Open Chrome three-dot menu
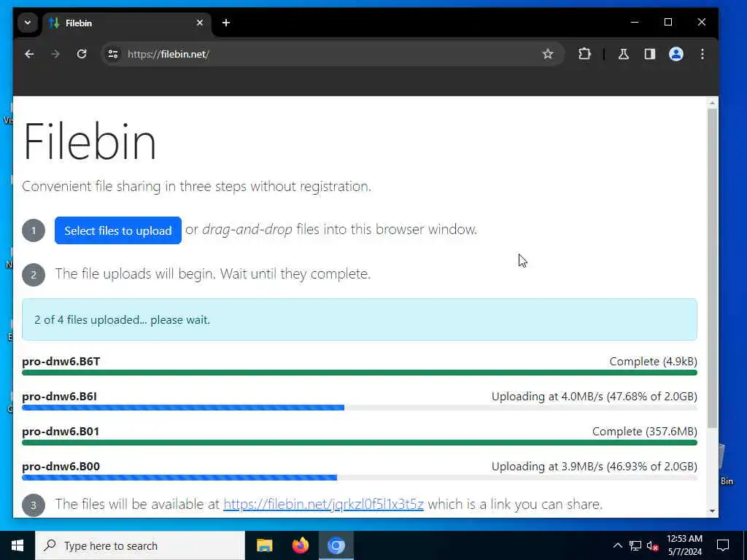This screenshot has height=560, width=747. point(703,54)
